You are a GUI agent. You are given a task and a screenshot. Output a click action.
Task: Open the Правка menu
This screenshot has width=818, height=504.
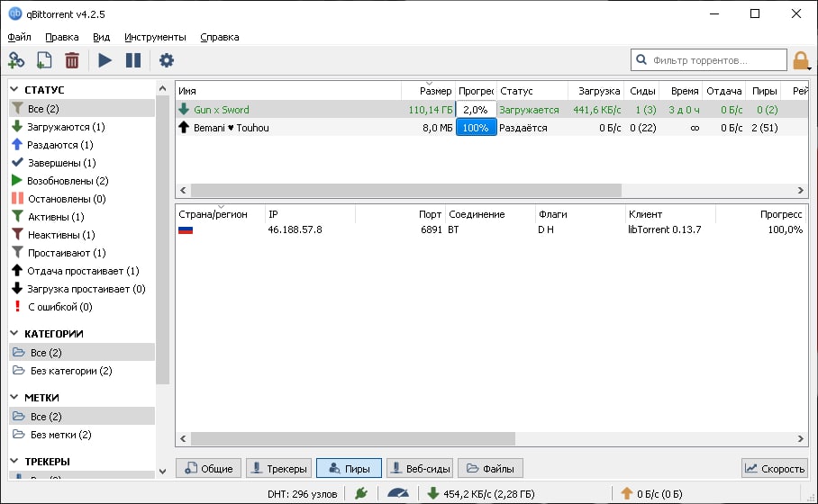(61, 37)
